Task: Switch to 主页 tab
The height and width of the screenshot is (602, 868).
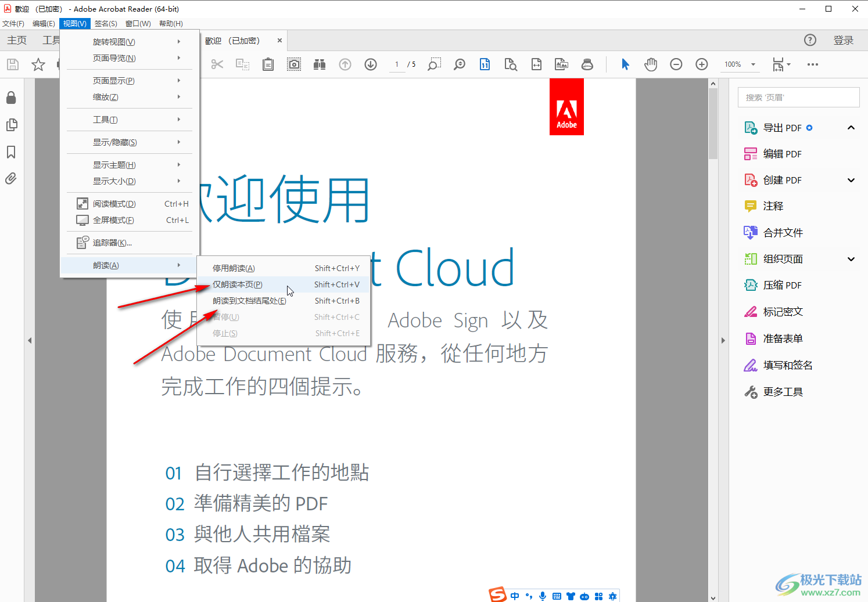Action: coord(17,40)
